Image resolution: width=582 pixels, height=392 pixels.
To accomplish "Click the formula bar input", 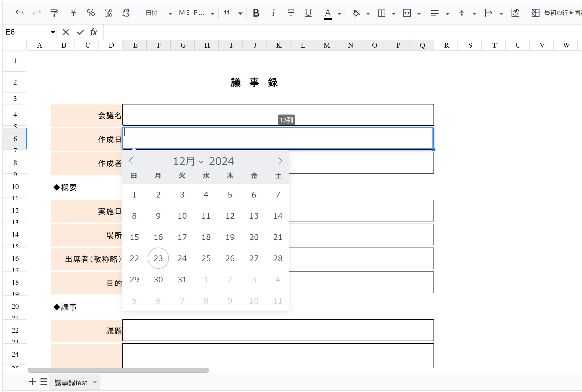I will click(x=343, y=32).
